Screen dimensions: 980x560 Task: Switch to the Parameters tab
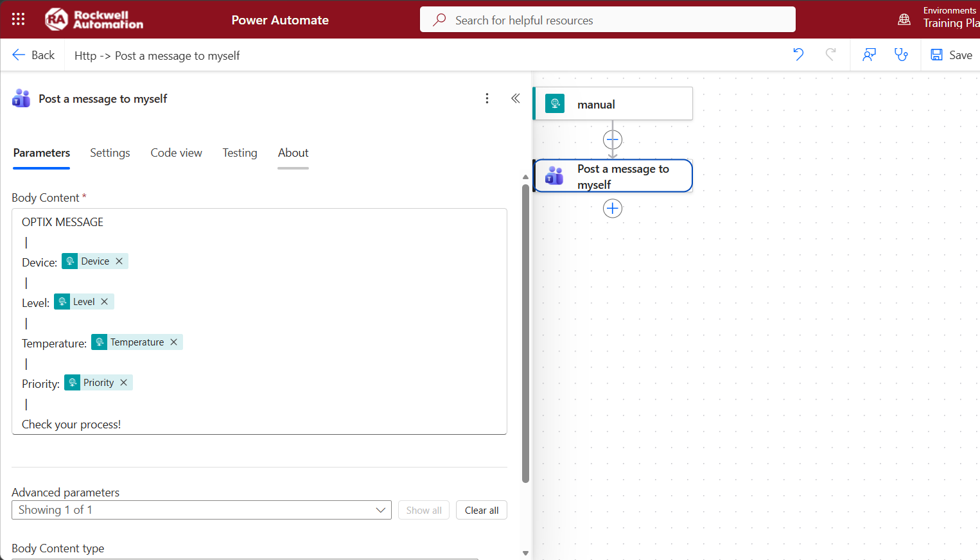(x=42, y=153)
